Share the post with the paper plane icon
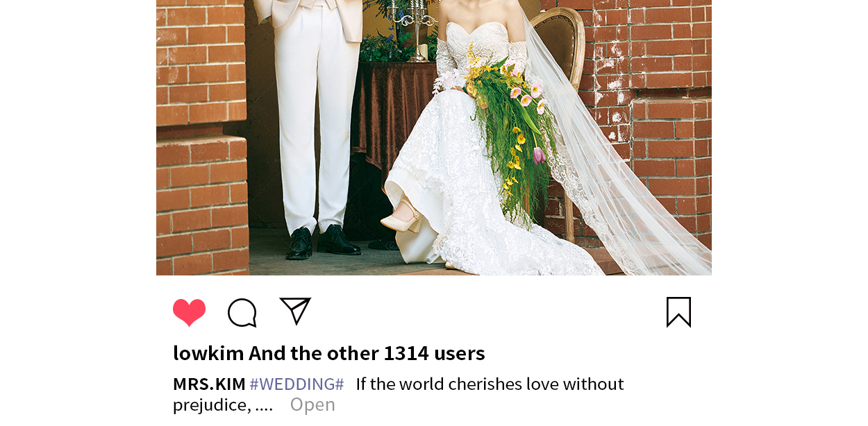 coord(295,311)
